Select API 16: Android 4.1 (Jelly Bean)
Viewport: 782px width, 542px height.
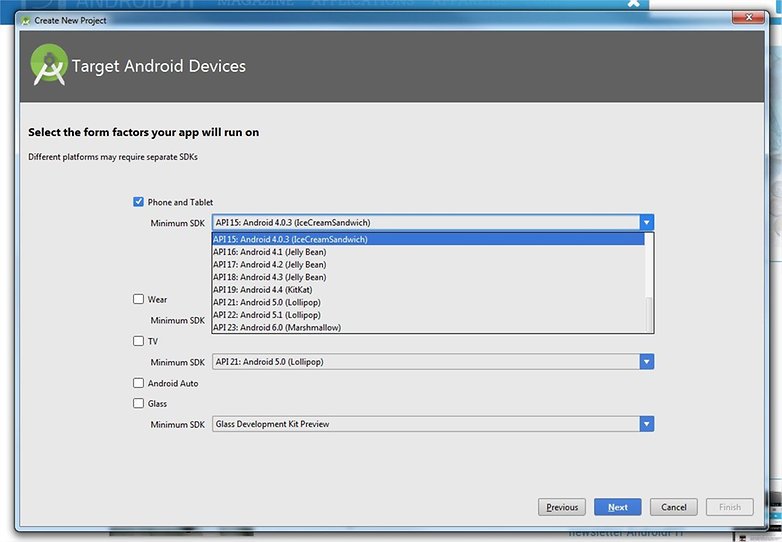(x=428, y=252)
